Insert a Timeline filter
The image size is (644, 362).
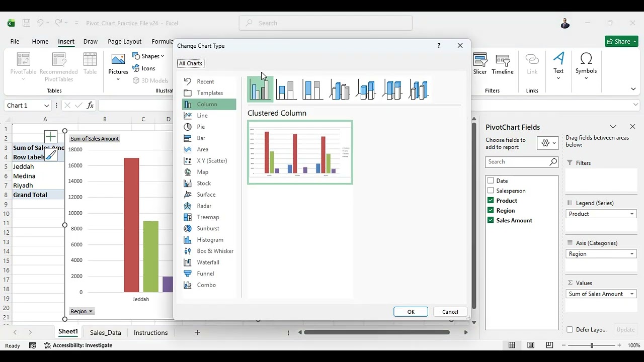pyautogui.click(x=503, y=64)
